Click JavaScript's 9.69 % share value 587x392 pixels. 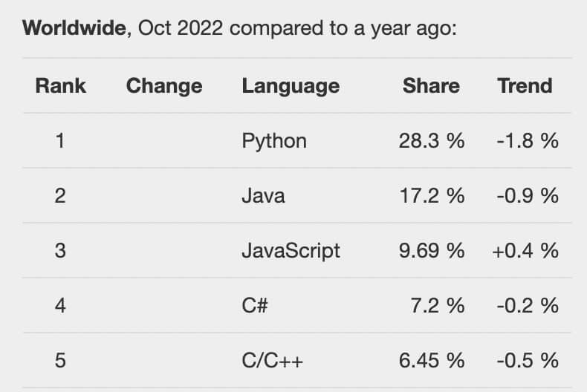coord(432,251)
